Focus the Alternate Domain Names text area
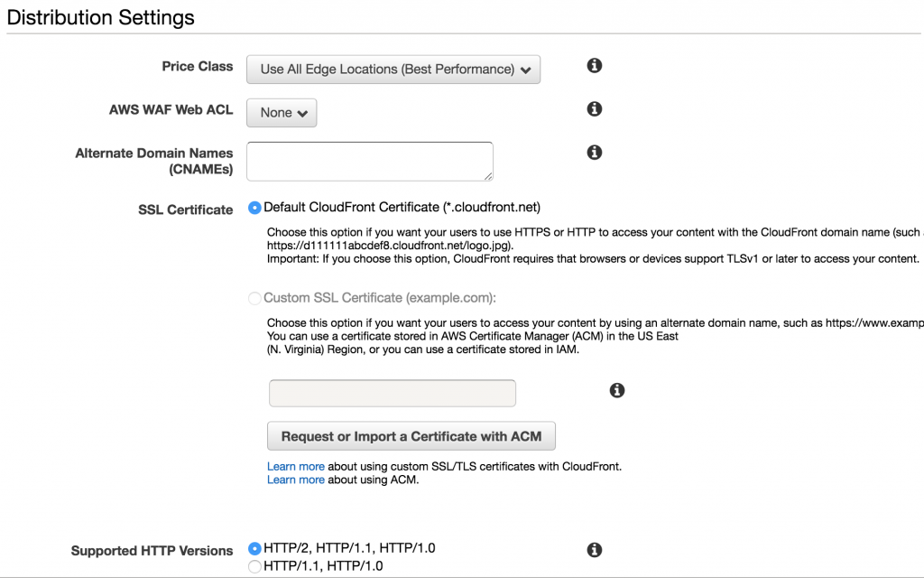 (x=369, y=161)
